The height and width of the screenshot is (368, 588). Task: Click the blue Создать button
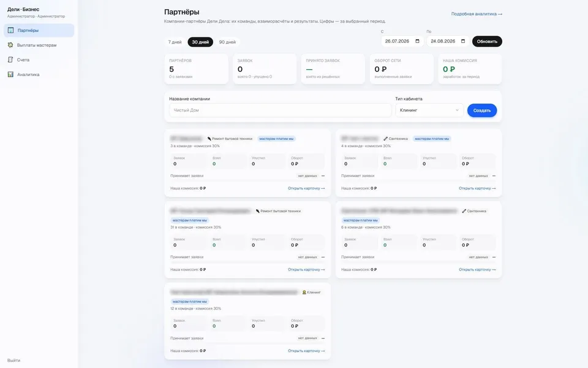coord(482,110)
